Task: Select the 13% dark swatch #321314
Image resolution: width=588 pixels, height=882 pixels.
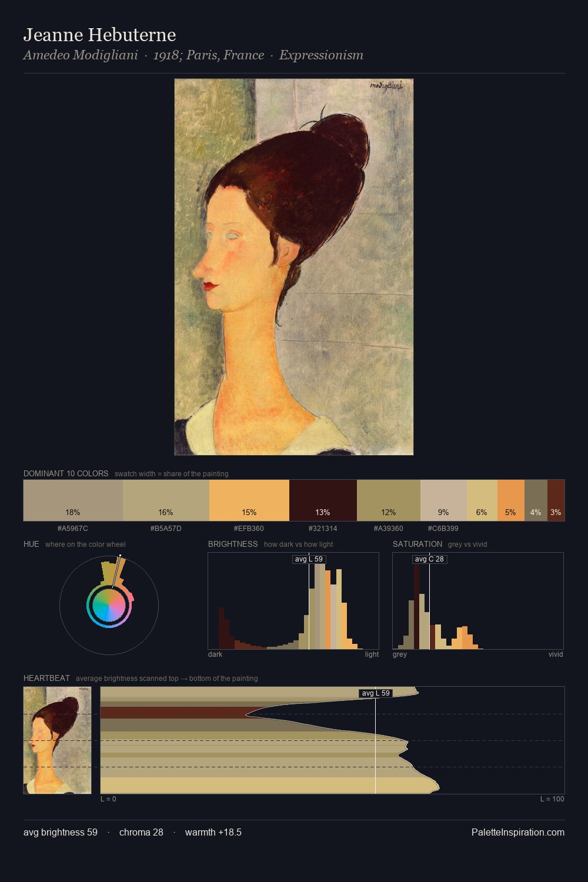Action: coord(323,500)
